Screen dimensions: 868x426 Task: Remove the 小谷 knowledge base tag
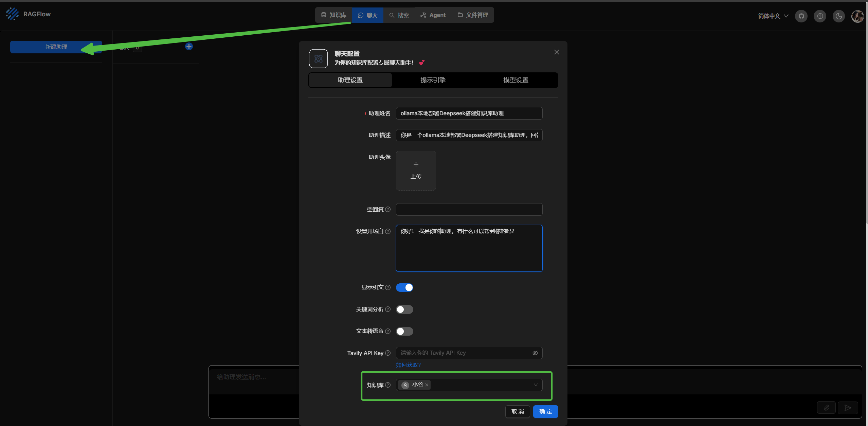click(427, 385)
